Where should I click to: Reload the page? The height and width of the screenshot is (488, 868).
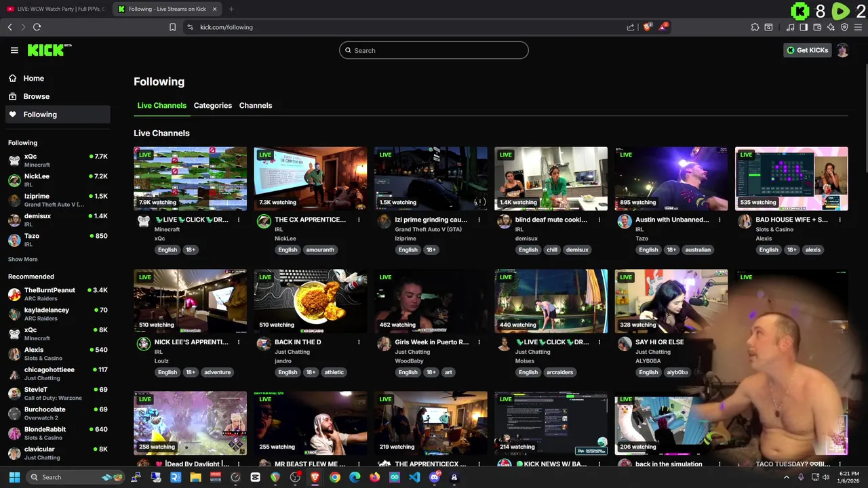pos(37,27)
